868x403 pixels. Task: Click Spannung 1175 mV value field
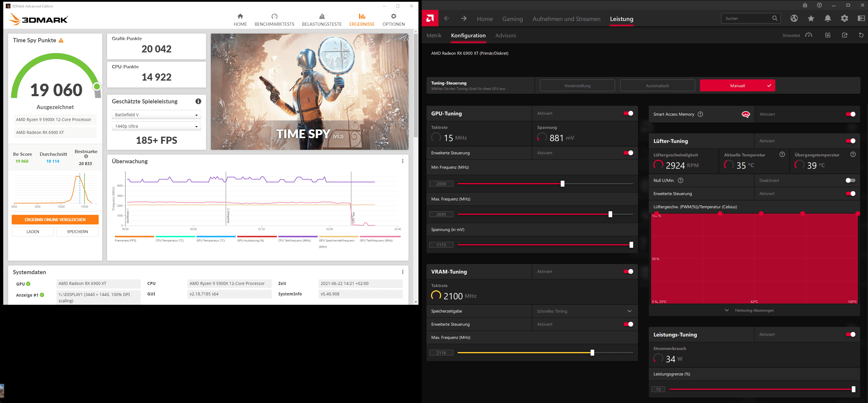(x=441, y=245)
